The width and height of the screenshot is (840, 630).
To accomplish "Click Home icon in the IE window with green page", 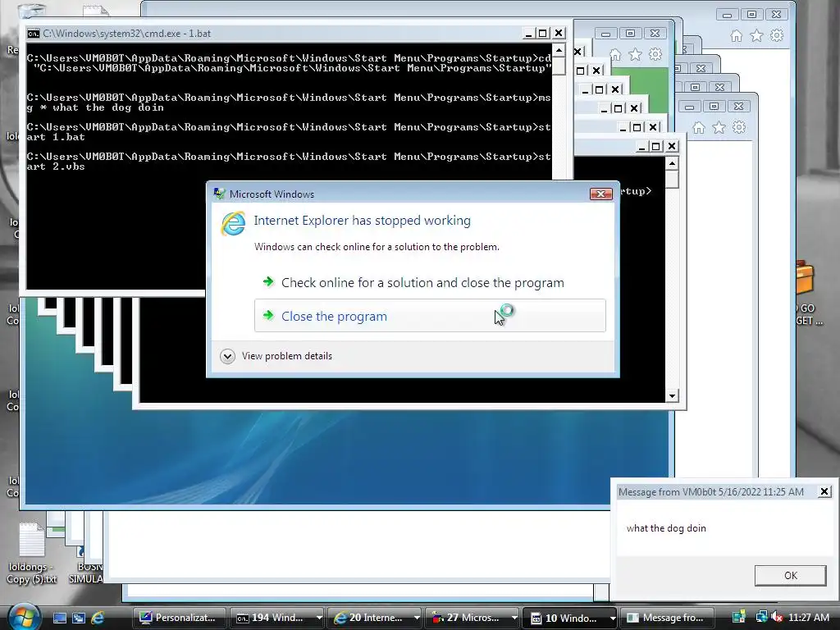I will tap(615, 55).
